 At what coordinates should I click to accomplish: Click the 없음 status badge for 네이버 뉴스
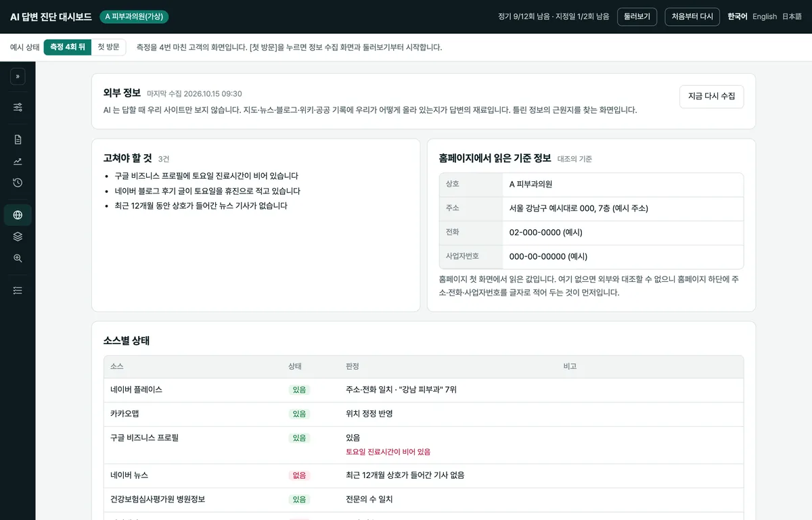click(x=299, y=475)
